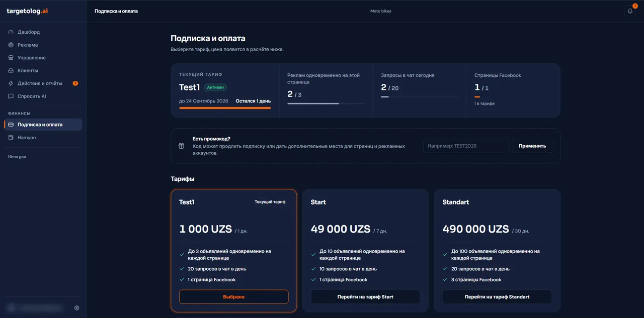Click the orange badge on Действия и отчёты
This screenshot has height=318, width=644.
tap(75, 83)
